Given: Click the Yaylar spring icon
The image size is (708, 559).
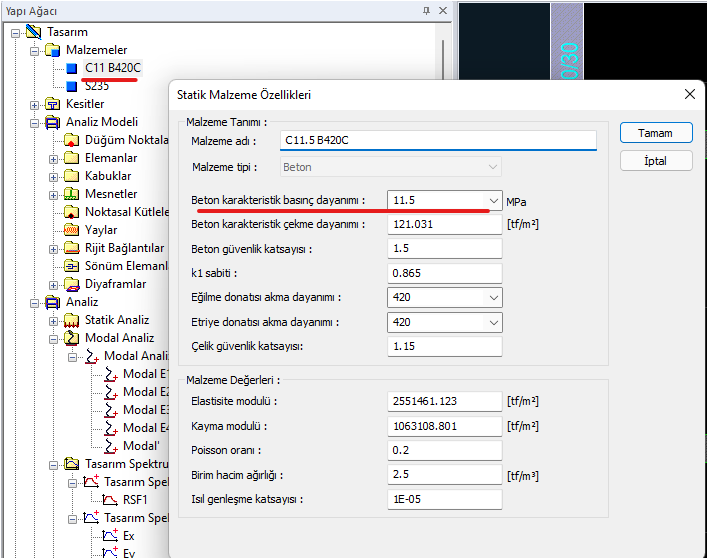Looking at the screenshot, I should (x=71, y=230).
